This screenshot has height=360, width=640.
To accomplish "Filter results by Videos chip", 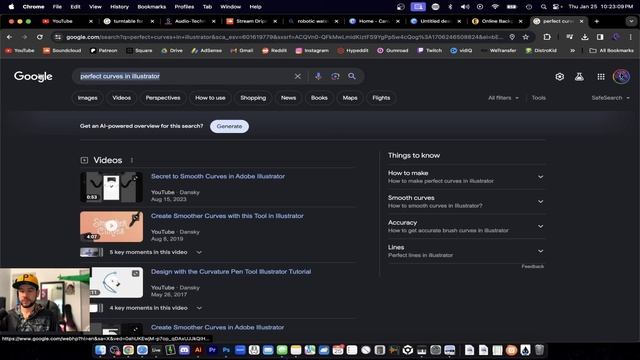I will pyautogui.click(x=122, y=98).
